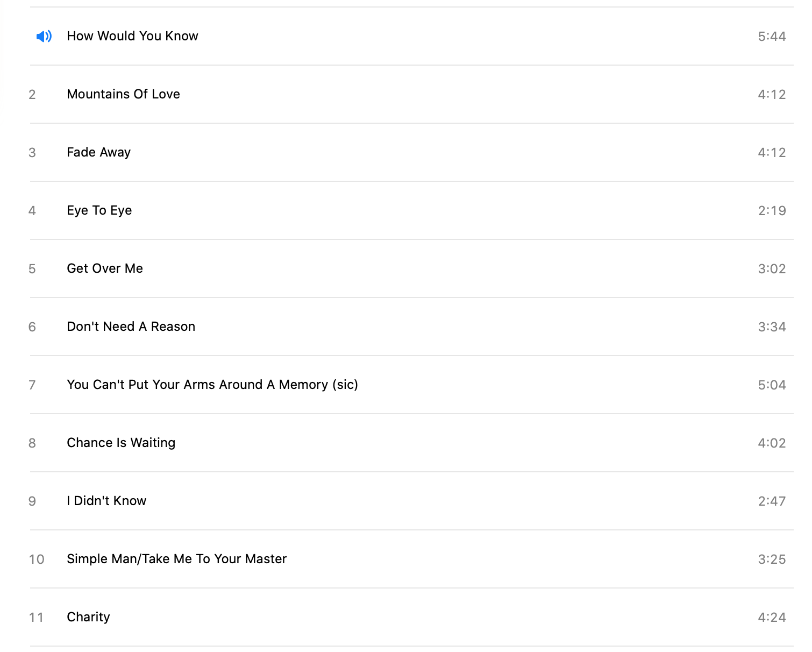Select Don't Need A Reason track
This screenshot has height=652, width=812.
coord(131,327)
